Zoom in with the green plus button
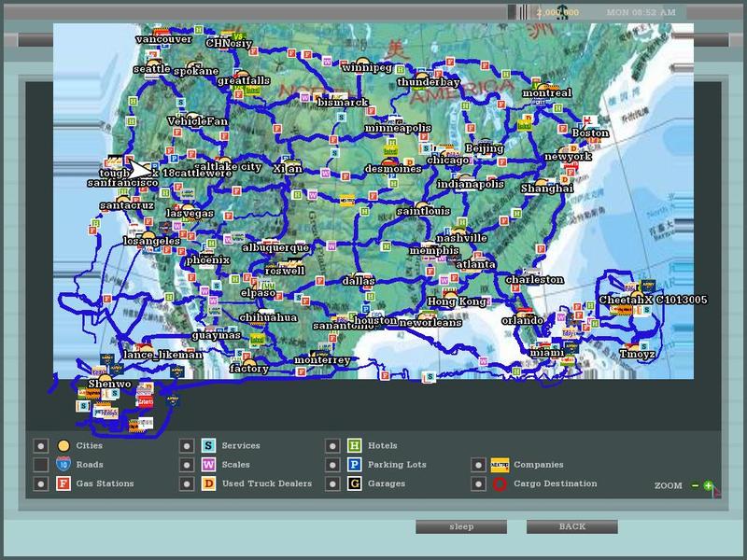Viewport: 747px width, 560px height. click(709, 485)
